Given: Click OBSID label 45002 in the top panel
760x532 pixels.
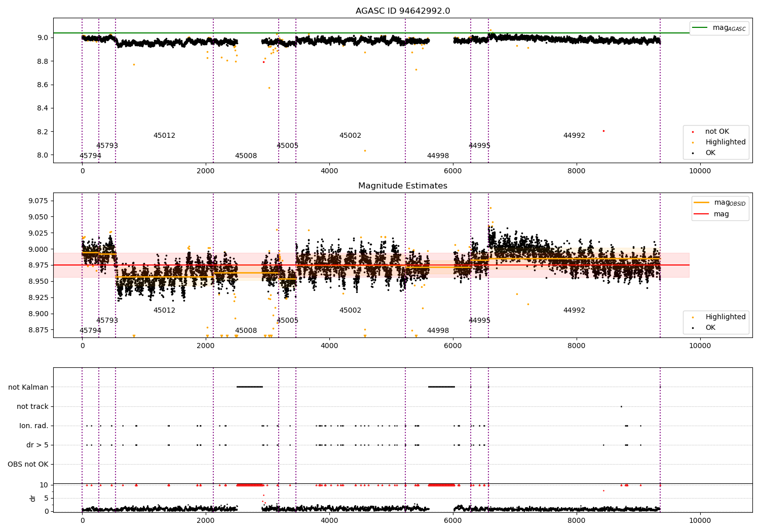Looking at the screenshot, I should [x=350, y=135].
